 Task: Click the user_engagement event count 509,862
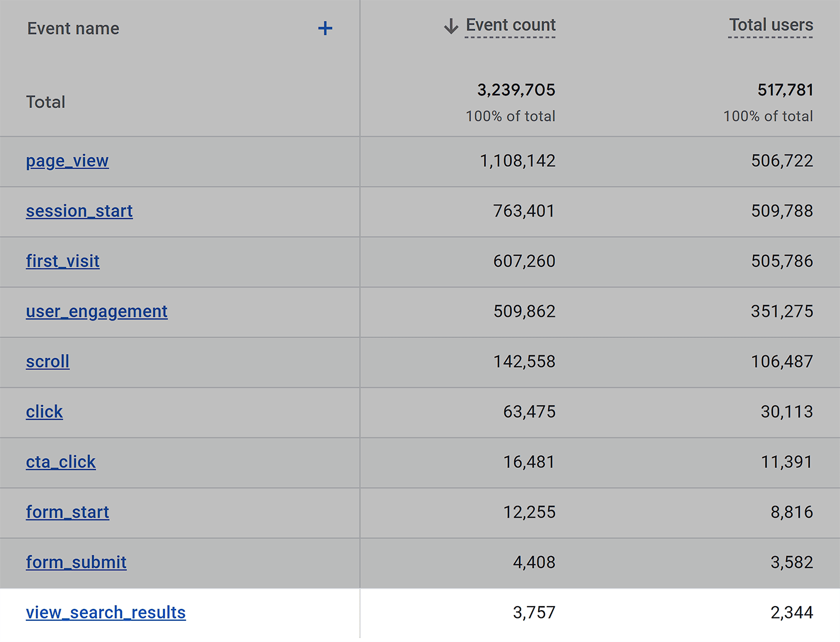[525, 311]
